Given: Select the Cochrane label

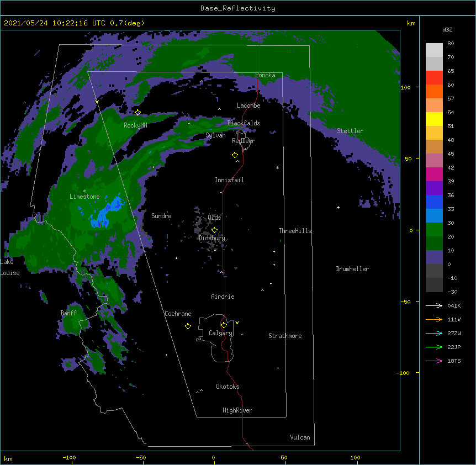Looking at the screenshot, I should pyautogui.click(x=178, y=314).
